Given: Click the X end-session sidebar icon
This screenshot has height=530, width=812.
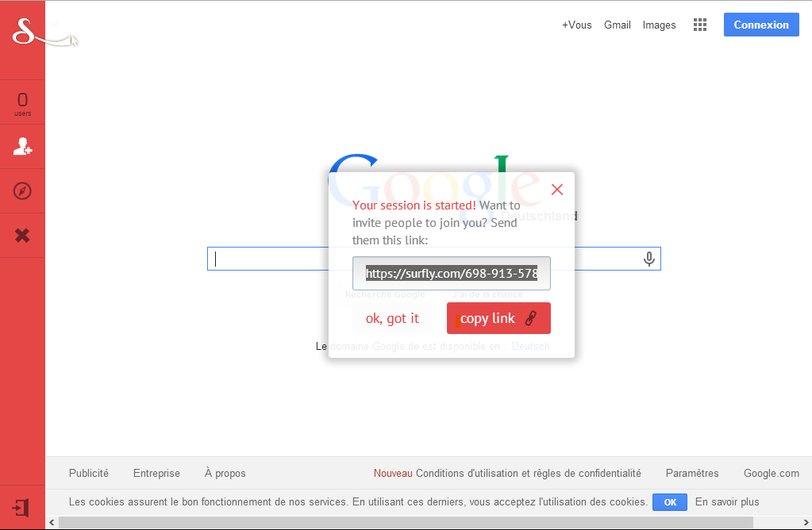Looking at the screenshot, I should pos(22,236).
